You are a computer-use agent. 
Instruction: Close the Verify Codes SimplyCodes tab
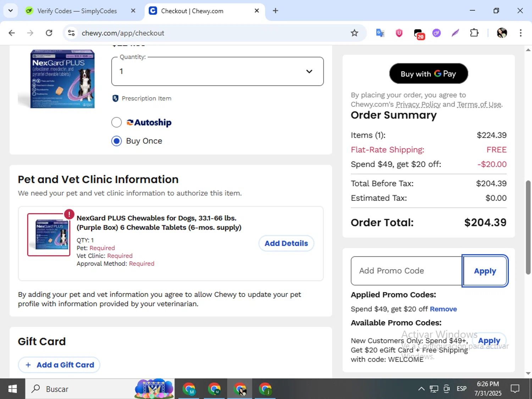tap(133, 11)
